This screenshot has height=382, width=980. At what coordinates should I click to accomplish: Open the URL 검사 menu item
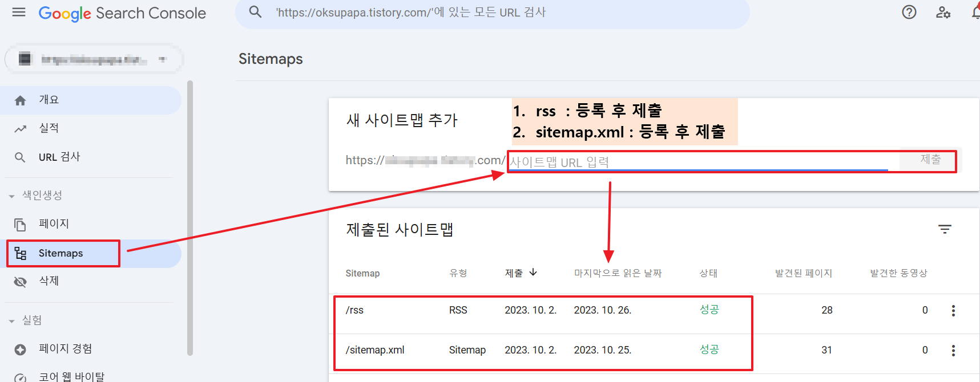91,157
